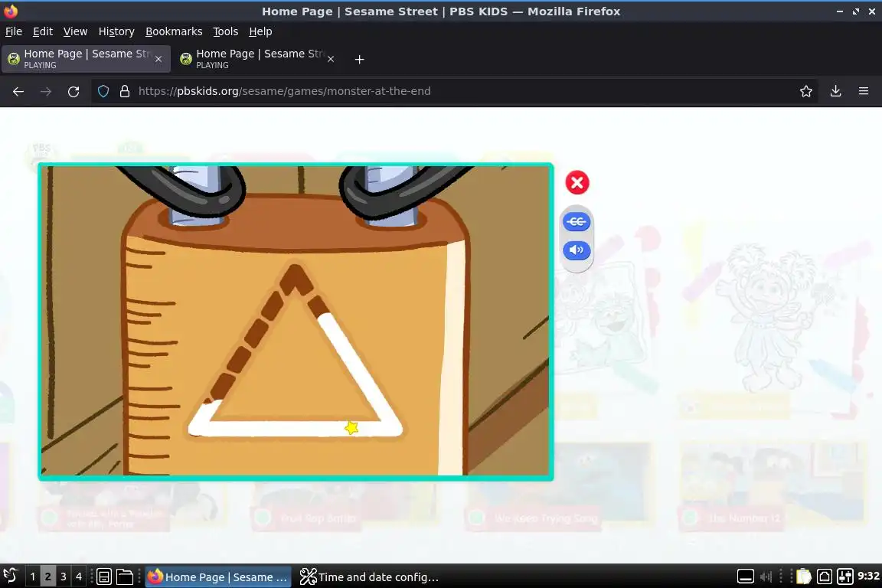This screenshot has height=588, width=882.
Task: Open the Firefox downloads panel
Action: click(x=836, y=91)
